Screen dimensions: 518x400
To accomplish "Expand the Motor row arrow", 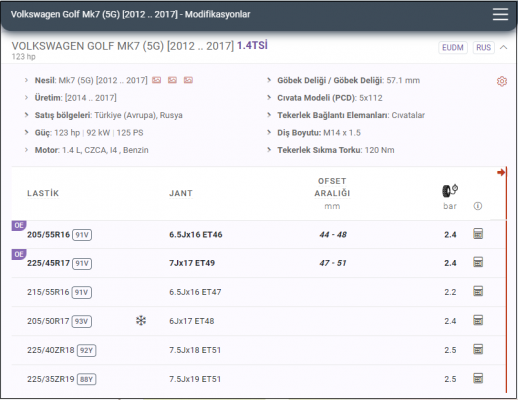I will (26, 150).
